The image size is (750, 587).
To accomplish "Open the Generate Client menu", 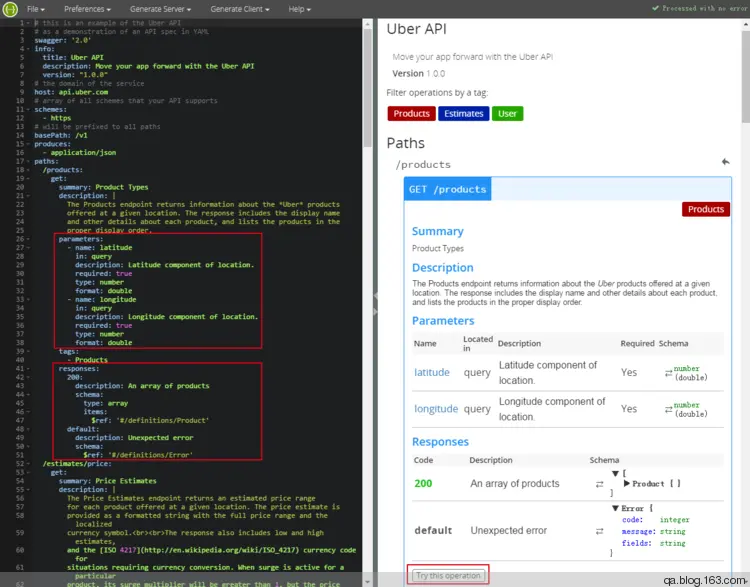I will (239, 9).
